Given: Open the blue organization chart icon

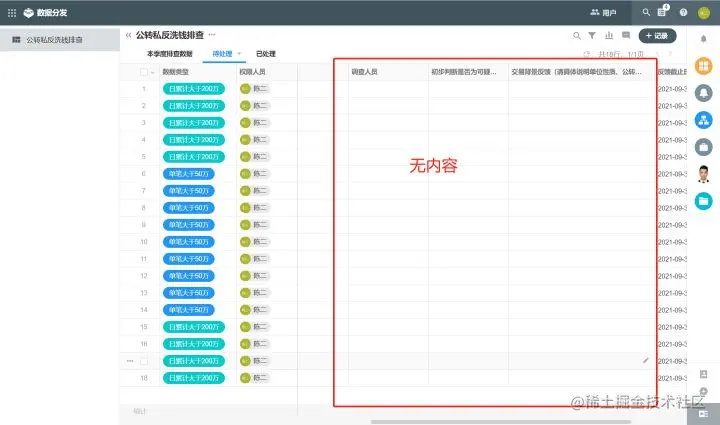Looking at the screenshot, I should click(x=703, y=120).
